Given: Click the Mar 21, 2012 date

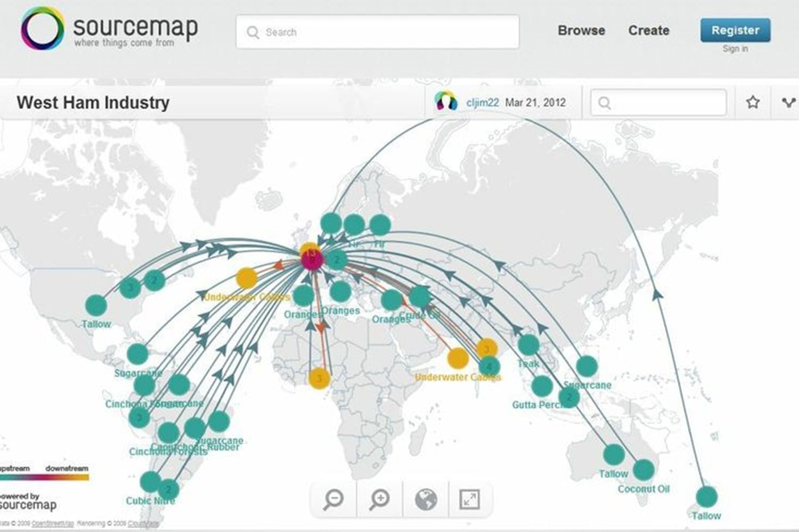Looking at the screenshot, I should [535, 102].
